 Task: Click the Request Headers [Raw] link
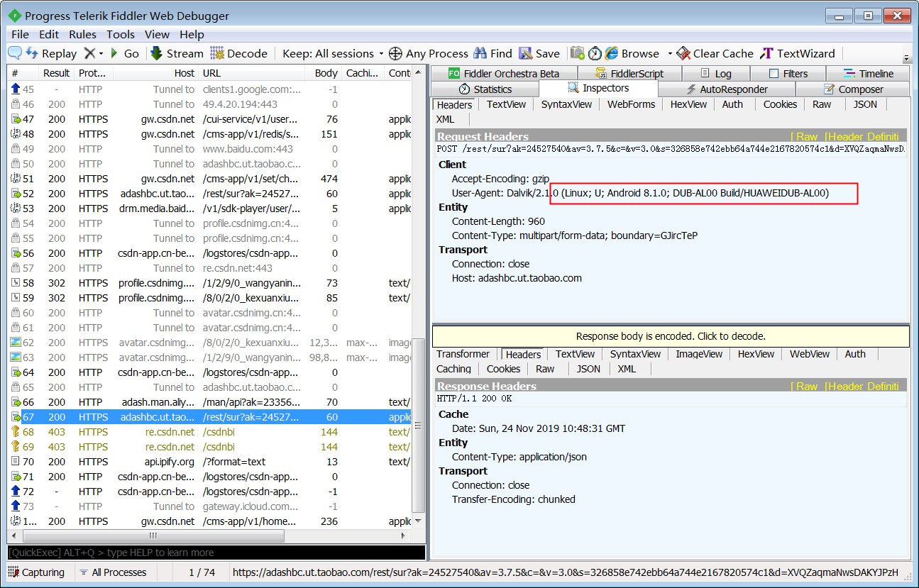(805, 136)
